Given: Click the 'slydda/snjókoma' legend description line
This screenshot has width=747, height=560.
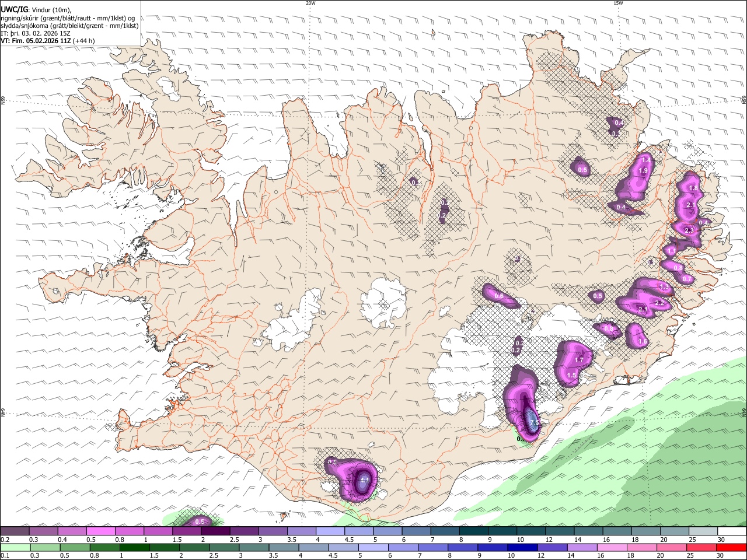Looking at the screenshot, I should coord(69,26).
